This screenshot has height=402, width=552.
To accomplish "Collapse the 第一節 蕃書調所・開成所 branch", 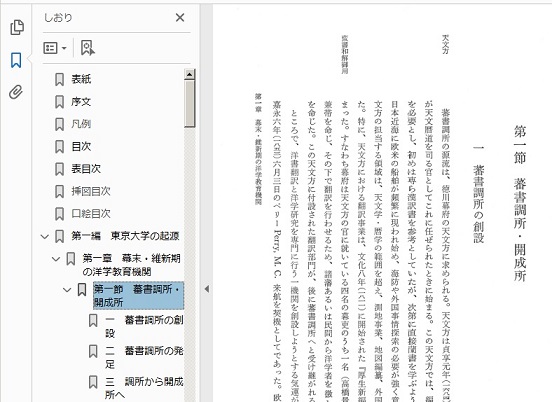I will [67, 290].
